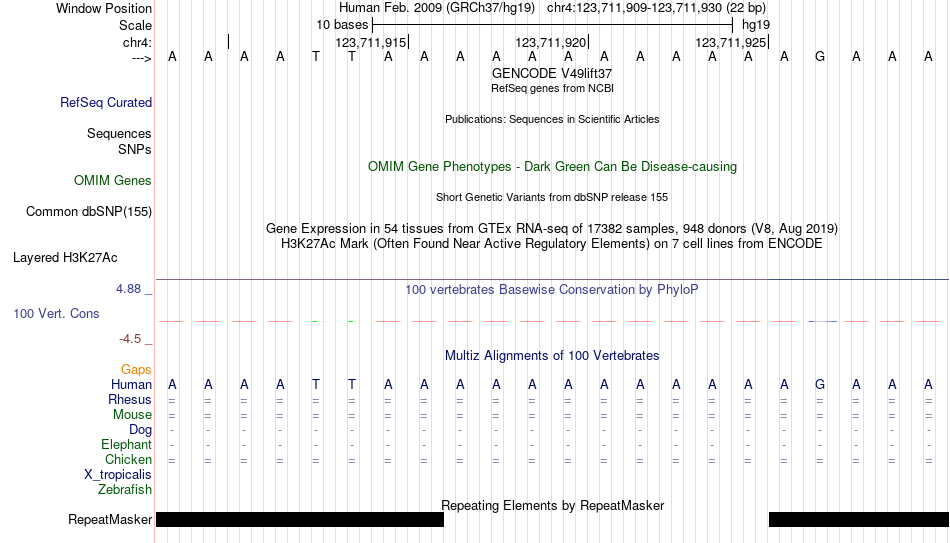Select the Common dbSNP(155) track label
Screen dimensions: 950x543
pyautogui.click(x=89, y=212)
